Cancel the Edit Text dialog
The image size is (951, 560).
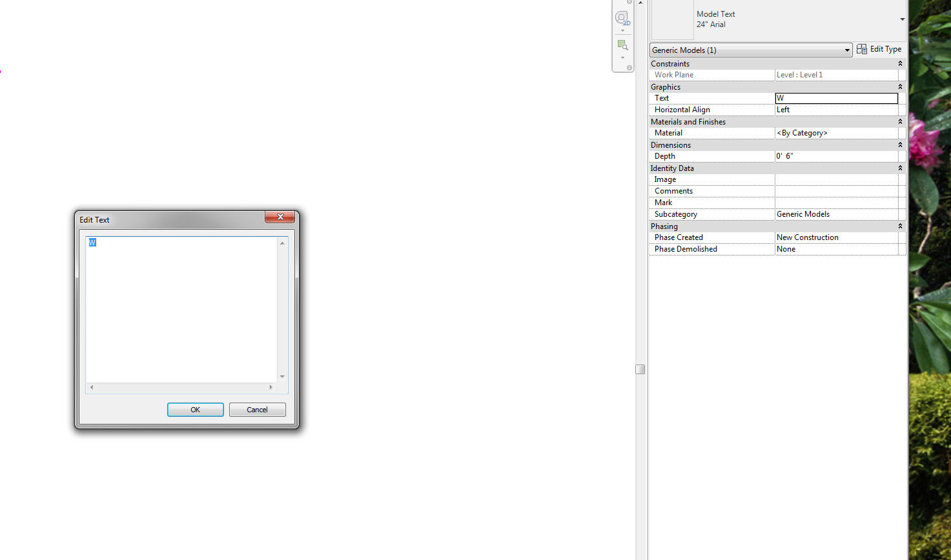pos(257,409)
